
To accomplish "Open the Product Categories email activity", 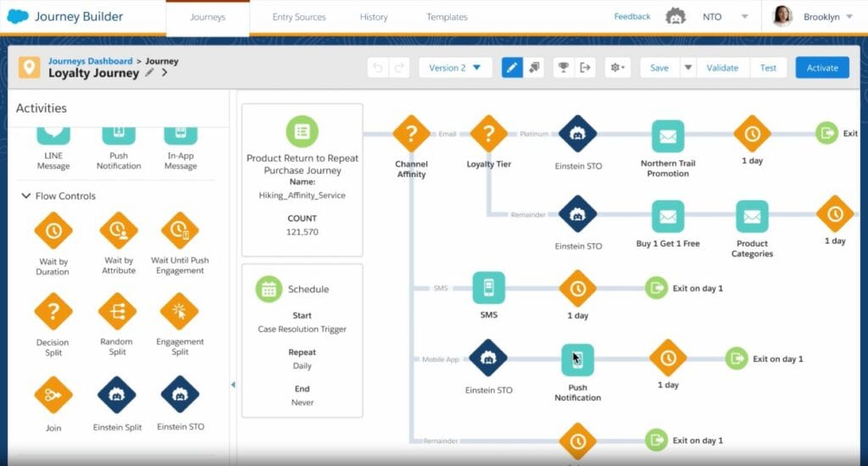I will [x=752, y=216].
